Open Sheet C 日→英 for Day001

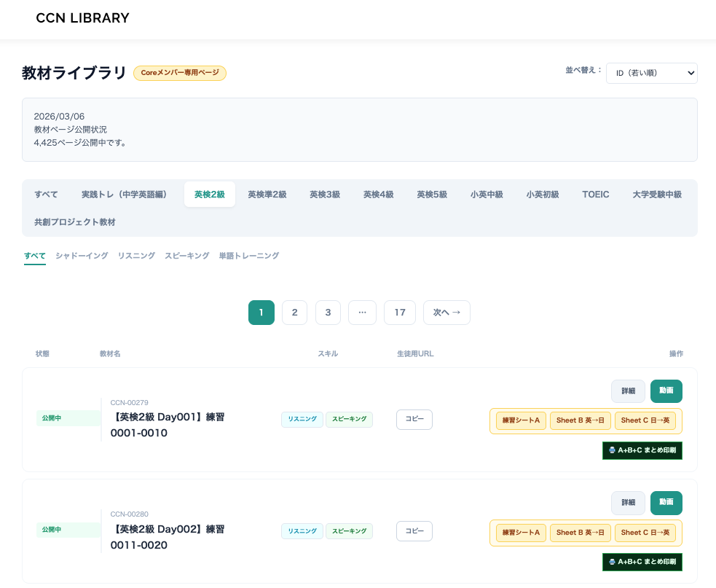pyautogui.click(x=645, y=420)
